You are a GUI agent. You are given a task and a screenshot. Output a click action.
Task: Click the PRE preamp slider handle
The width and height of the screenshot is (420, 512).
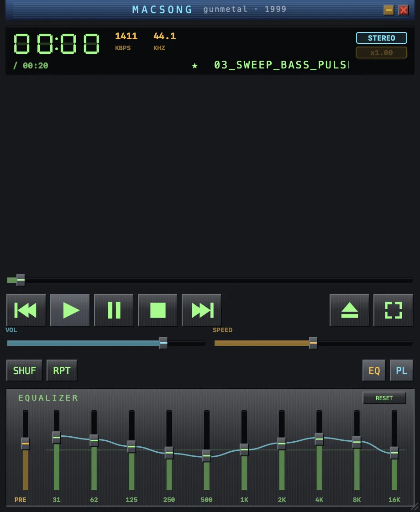tap(25, 444)
